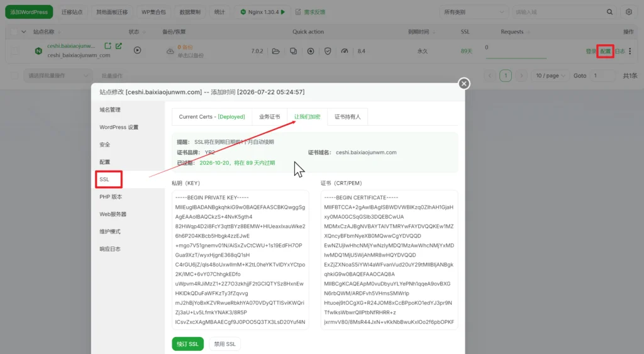
Task: Click the speedometer icon in Quick action
Action: click(345, 51)
